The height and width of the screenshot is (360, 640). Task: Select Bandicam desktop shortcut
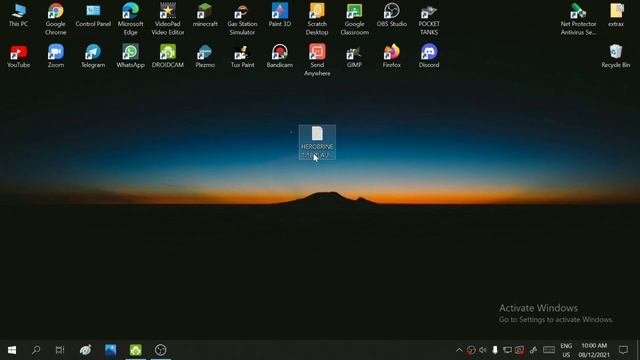[x=280, y=56]
